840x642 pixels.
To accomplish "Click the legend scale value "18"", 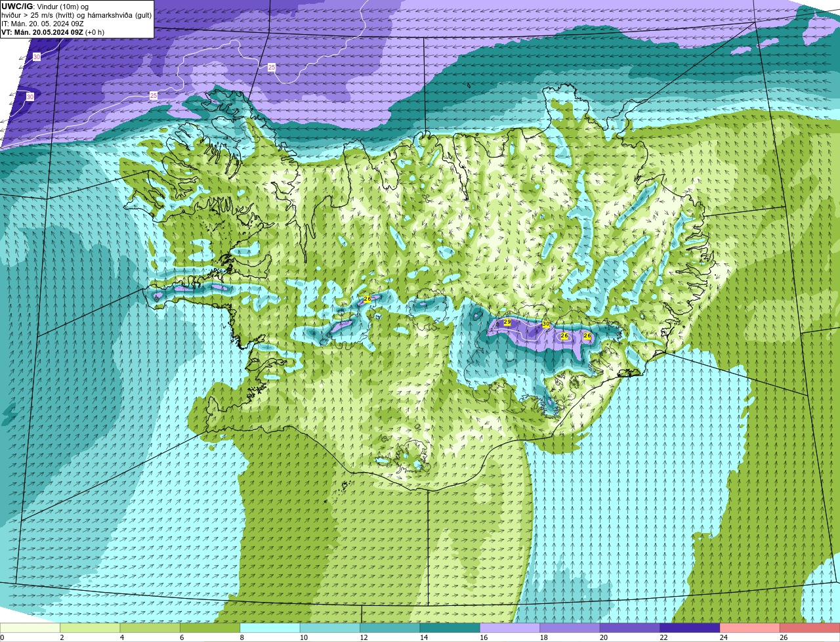I will 544,637.
